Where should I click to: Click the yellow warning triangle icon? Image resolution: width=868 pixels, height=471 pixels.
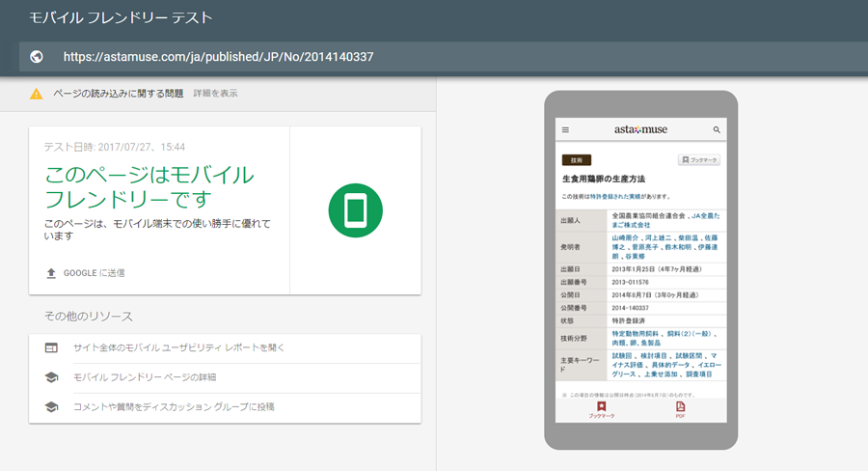point(36,94)
